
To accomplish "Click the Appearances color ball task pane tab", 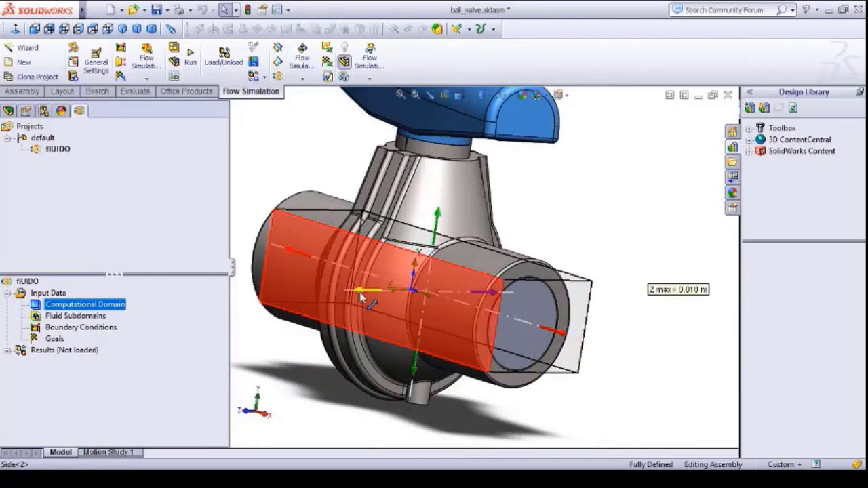I will pos(732,192).
